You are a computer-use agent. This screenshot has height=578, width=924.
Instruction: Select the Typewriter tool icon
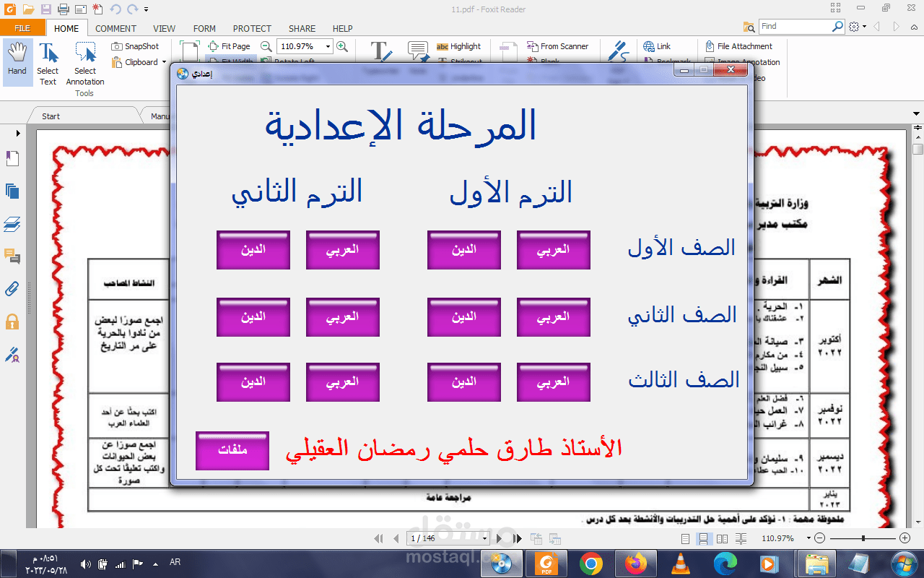point(380,52)
